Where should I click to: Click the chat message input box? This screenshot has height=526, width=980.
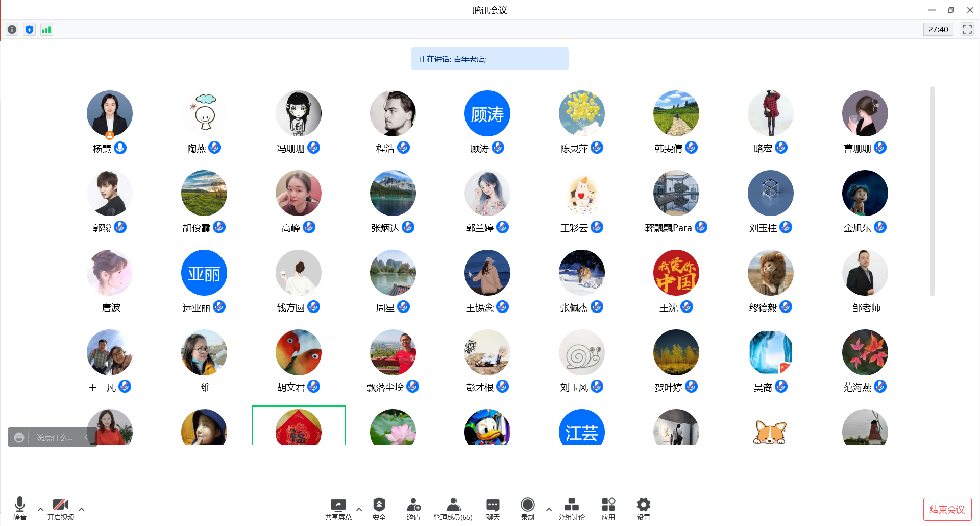pyautogui.click(x=55, y=438)
